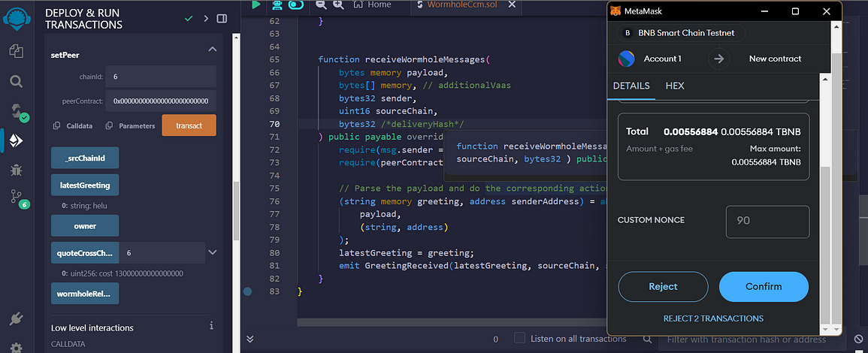Click the orange transact button
868x353 pixels.
pyautogui.click(x=189, y=125)
